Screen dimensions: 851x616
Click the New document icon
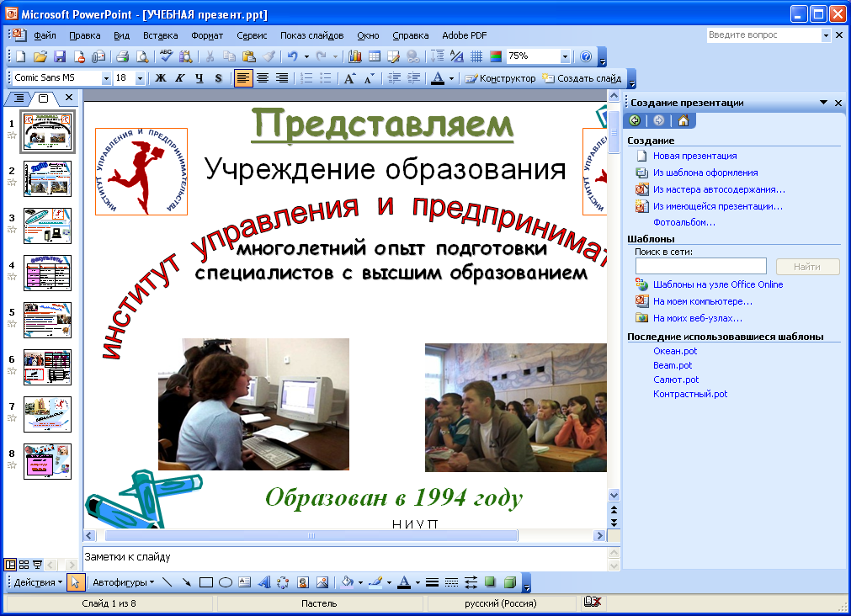pyautogui.click(x=20, y=56)
